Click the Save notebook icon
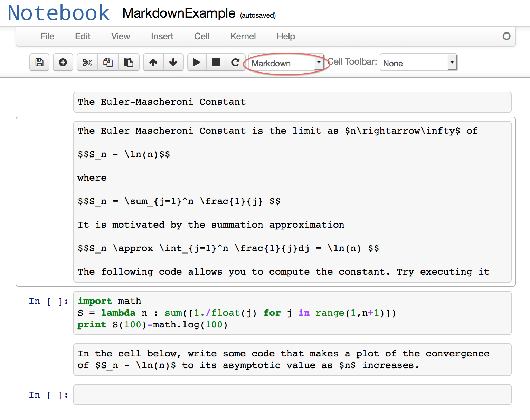Viewport: 530px width, 420px height. (x=39, y=63)
